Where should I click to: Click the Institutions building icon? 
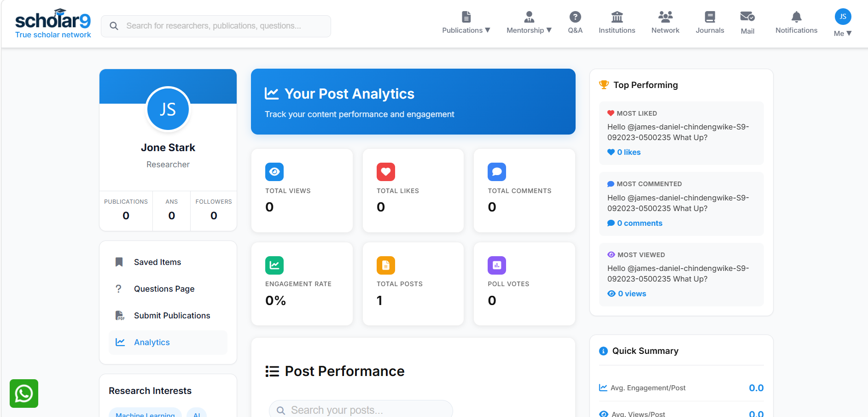617,17
